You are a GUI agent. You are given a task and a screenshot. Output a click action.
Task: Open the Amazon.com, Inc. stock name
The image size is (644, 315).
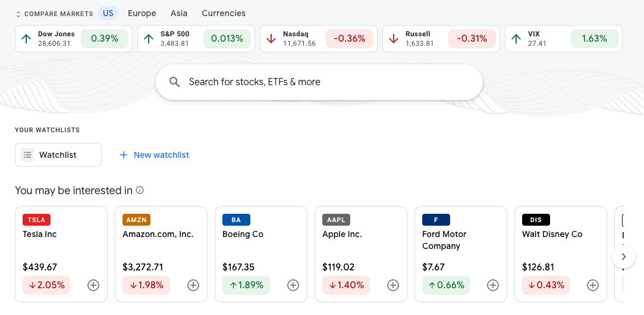(158, 234)
